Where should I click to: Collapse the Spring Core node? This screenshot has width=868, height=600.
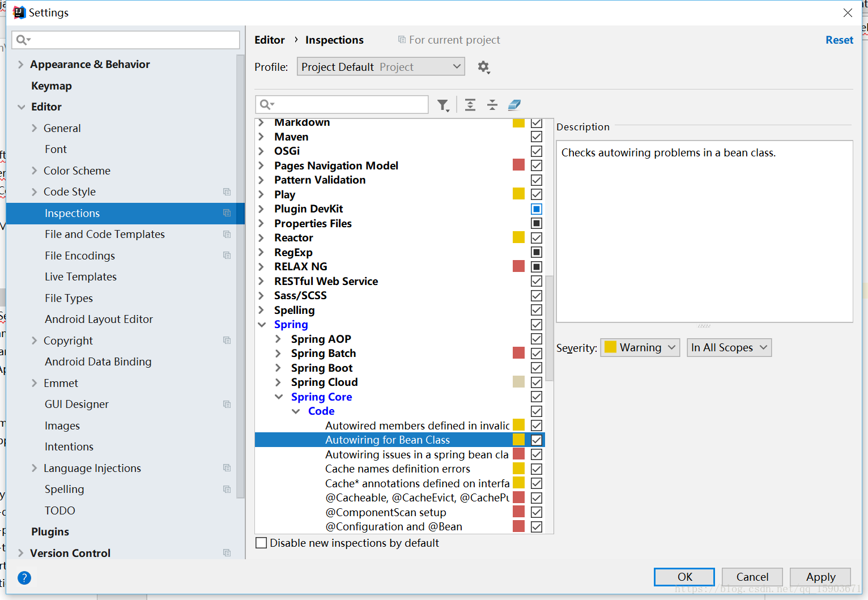(278, 397)
